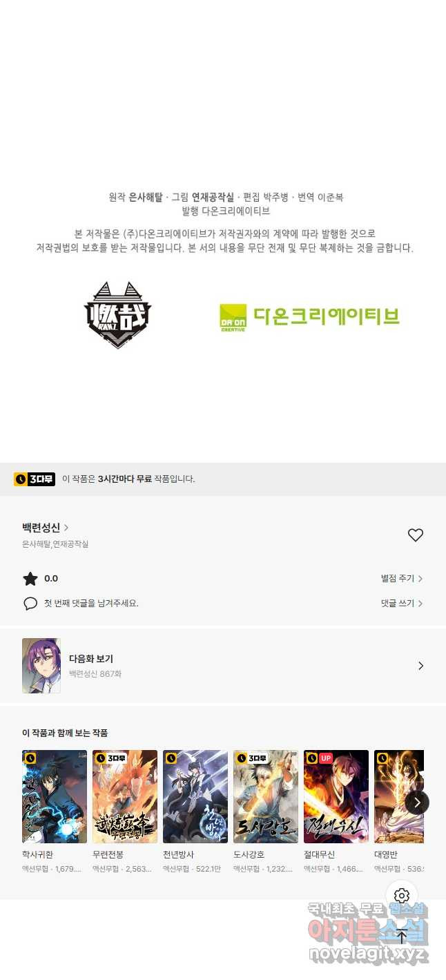Show more recommended works with carousel arrow
Image resolution: width=446 pixels, height=980 pixels.
tap(417, 802)
